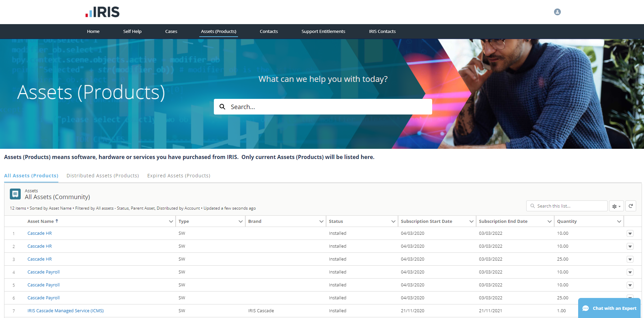Click Installed status in row 1
Image resolution: width=644 pixels, height=318 pixels.
[337, 233]
